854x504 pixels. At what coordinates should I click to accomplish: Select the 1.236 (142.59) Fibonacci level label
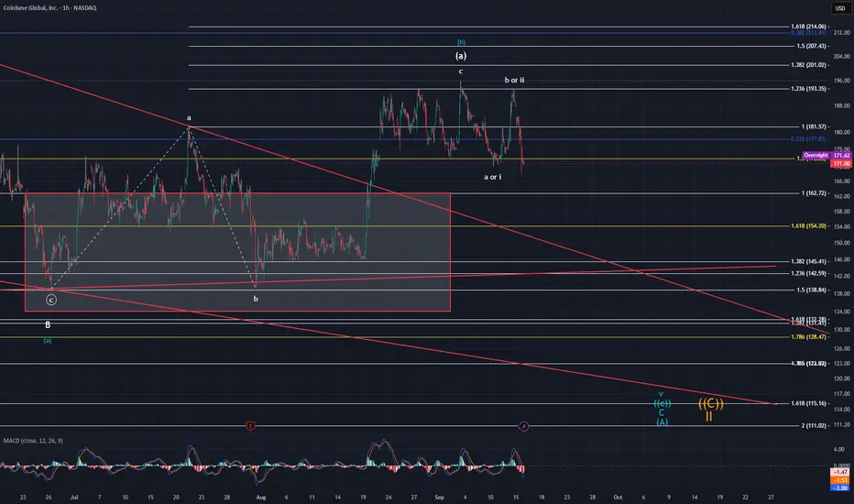tap(809, 273)
